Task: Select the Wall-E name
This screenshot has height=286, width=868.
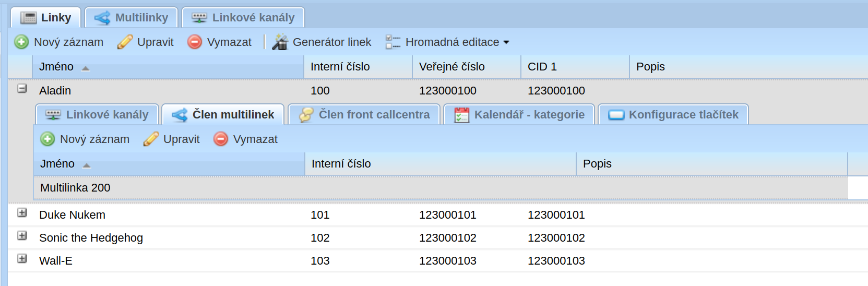Action: pos(55,261)
